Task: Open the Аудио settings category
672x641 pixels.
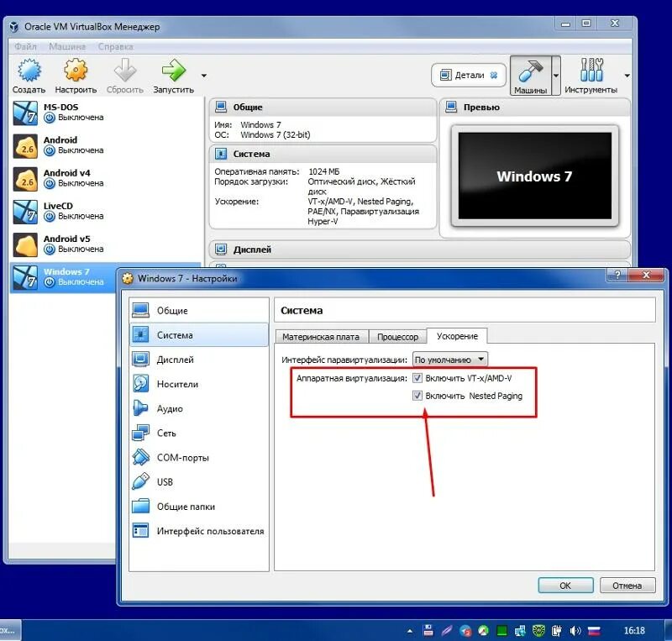Action: 199,408
